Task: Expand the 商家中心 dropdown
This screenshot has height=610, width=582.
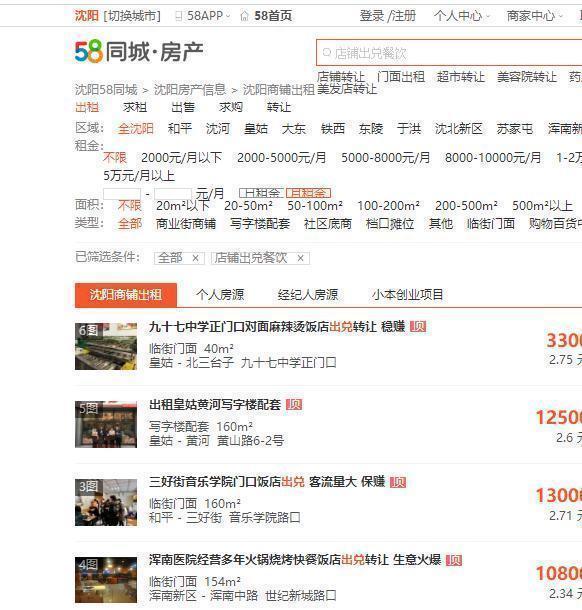Action: click(561, 17)
